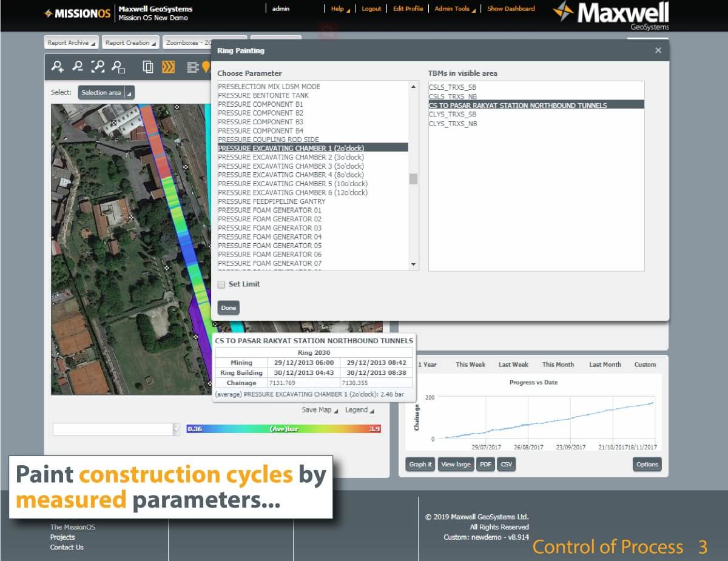The height and width of the screenshot is (561, 728).
Task: Select PRESSURE EXCAVATING CHAMBER 1 (2o'clock)
Action: 312,148
